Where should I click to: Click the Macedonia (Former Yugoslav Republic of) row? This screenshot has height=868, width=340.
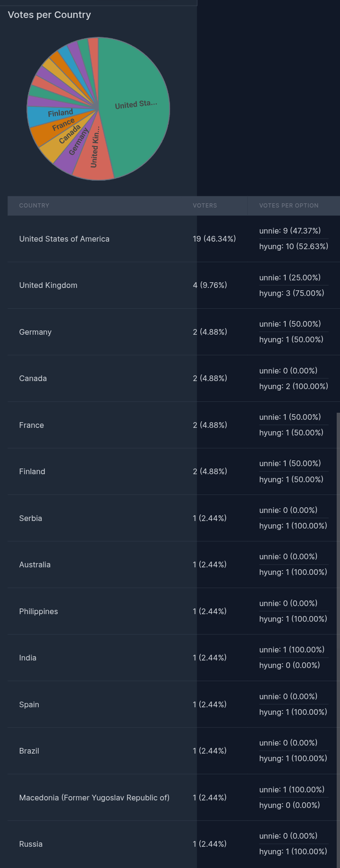pyautogui.click(x=174, y=798)
